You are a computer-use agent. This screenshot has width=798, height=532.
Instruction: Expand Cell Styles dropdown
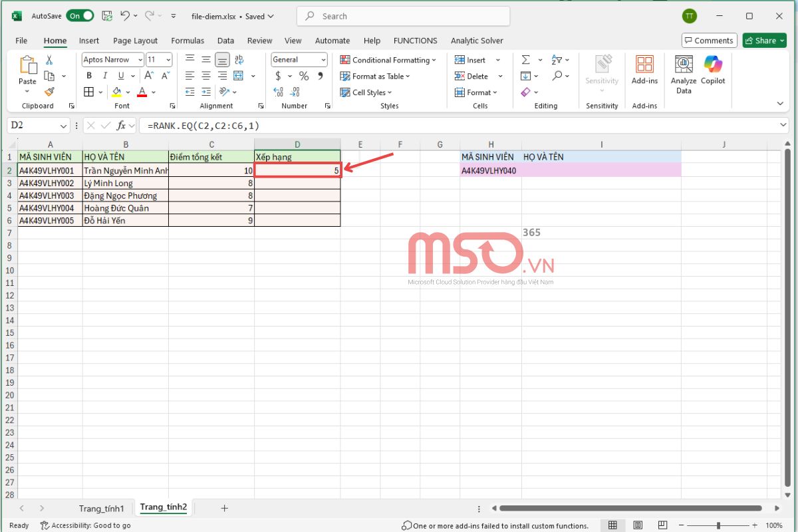[390, 92]
